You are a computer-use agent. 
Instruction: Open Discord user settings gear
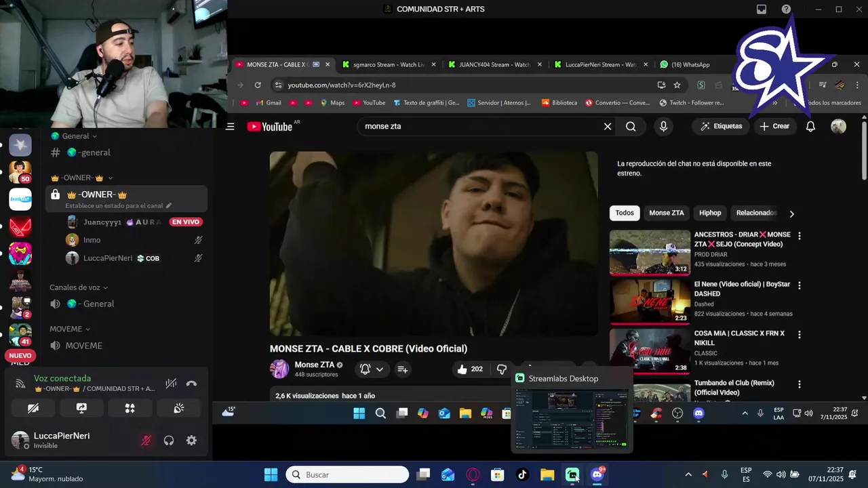191,441
